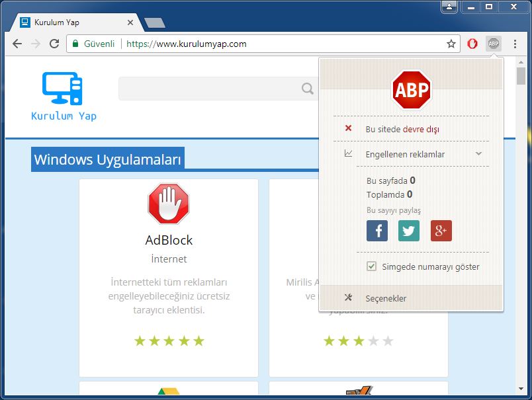Click the 'Windows Uygulamaları' heading
This screenshot has height=400, width=532.
click(108, 159)
